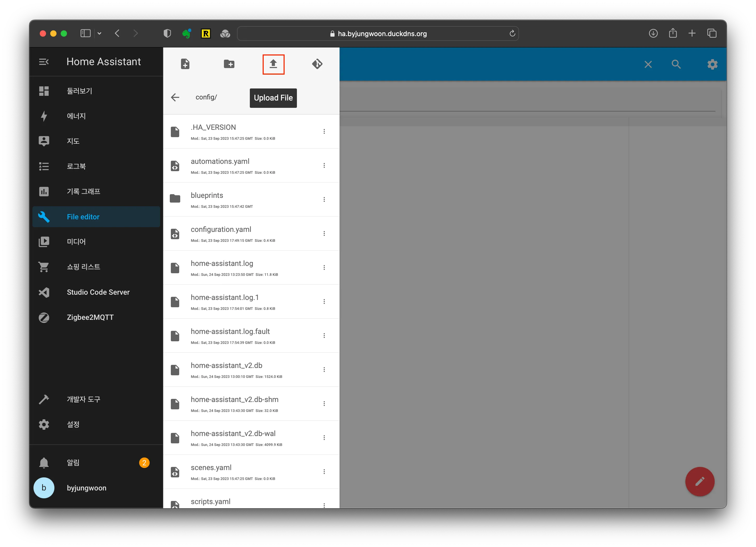Open automations.yaml file
The width and height of the screenshot is (756, 547).
[251, 165]
